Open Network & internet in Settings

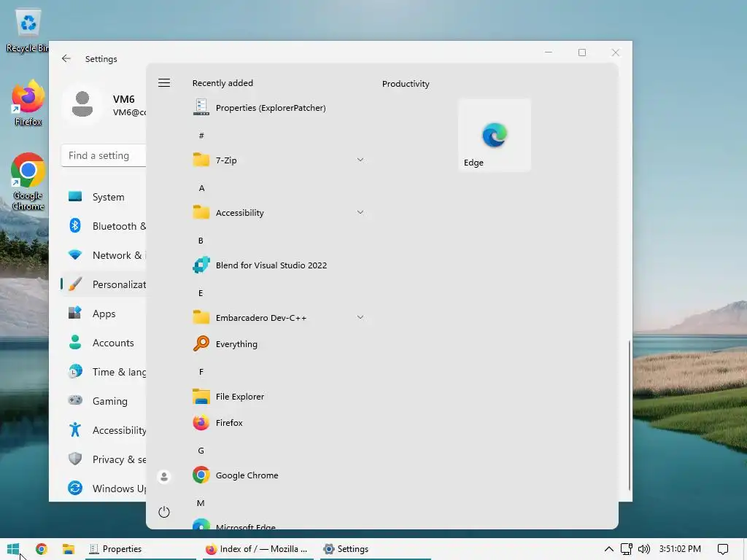pyautogui.click(x=104, y=255)
